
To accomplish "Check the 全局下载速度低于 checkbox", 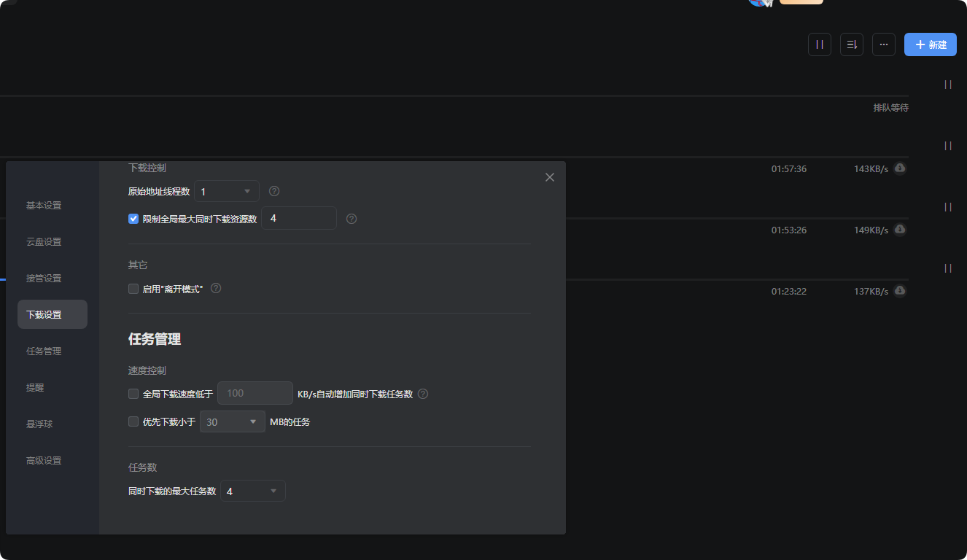I will 133,394.
